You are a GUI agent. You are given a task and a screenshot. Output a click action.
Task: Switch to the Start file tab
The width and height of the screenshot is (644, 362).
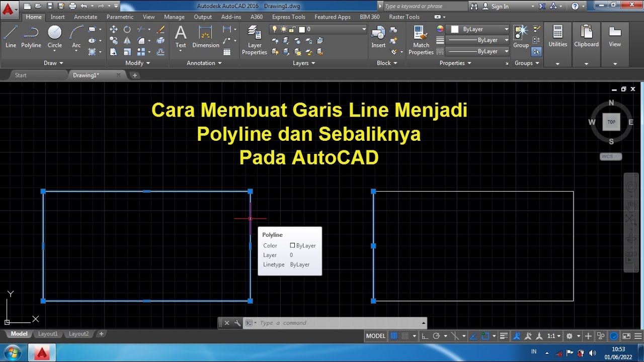(21, 75)
